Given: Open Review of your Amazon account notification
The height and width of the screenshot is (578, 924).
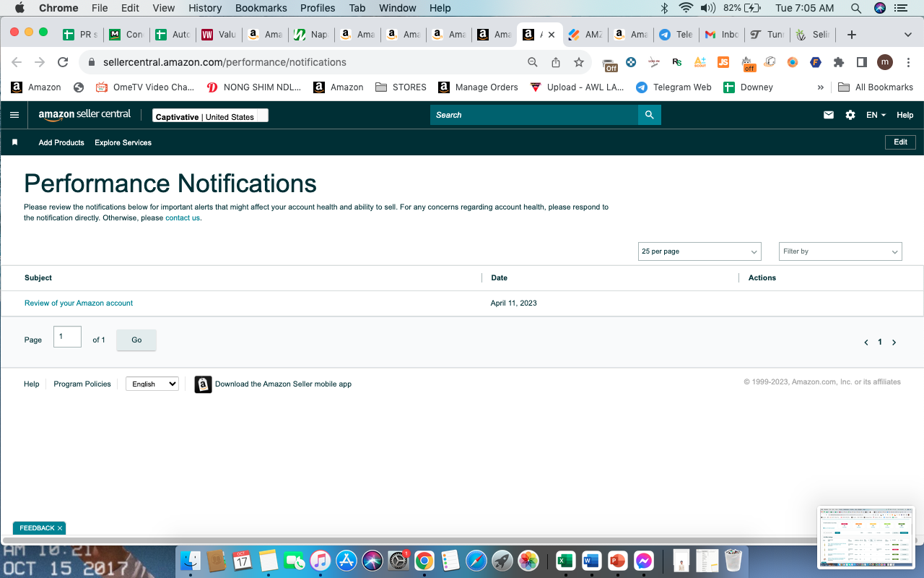Looking at the screenshot, I should [79, 303].
